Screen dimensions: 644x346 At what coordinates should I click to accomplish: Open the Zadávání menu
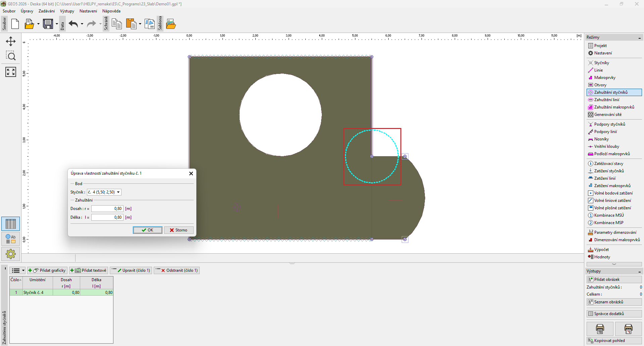coord(46,11)
